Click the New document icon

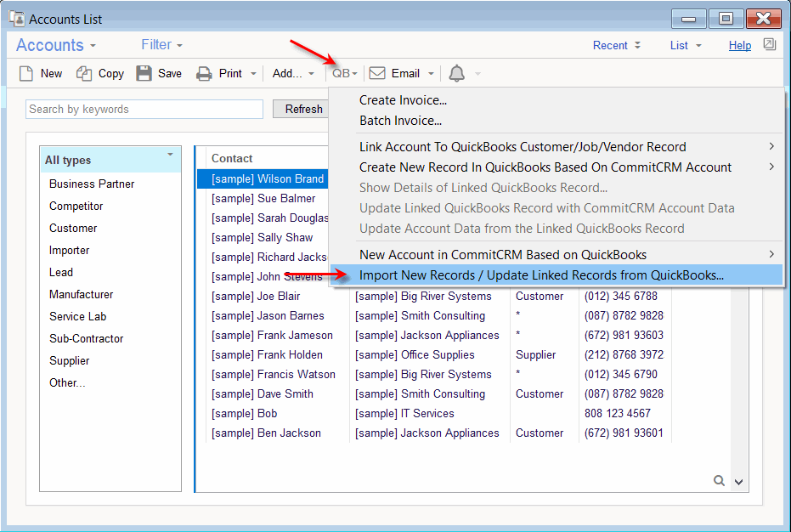click(26, 74)
